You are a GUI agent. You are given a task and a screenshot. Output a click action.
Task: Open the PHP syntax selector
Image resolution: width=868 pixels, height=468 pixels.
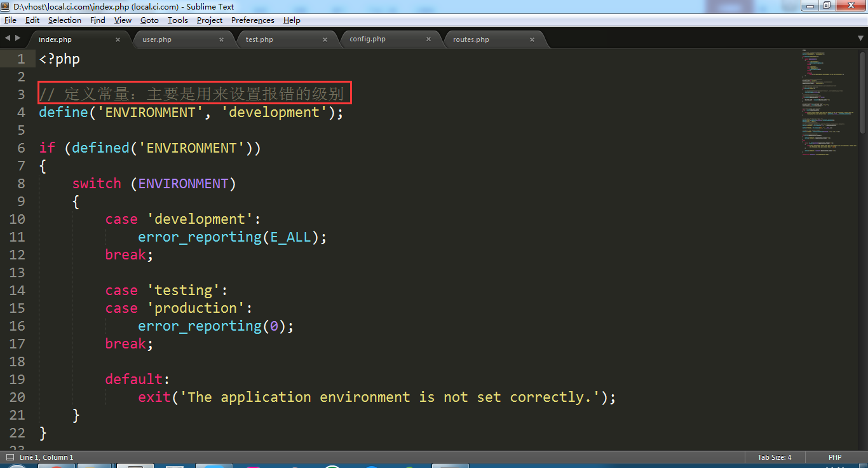(x=834, y=457)
